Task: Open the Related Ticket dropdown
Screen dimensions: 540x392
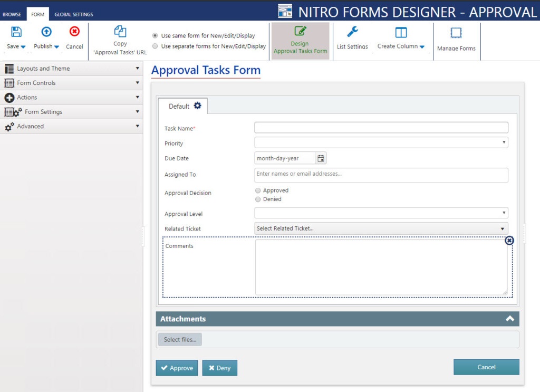Action: 503,229
